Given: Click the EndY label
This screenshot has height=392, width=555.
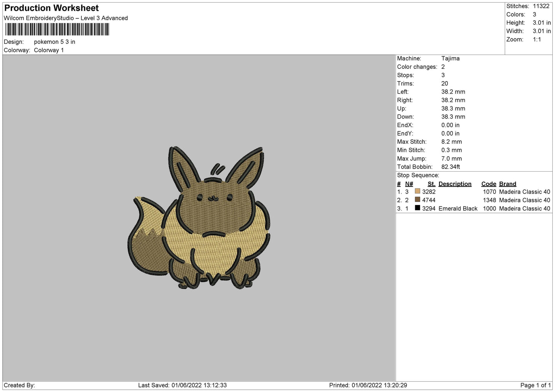Looking at the screenshot, I should (x=405, y=134).
